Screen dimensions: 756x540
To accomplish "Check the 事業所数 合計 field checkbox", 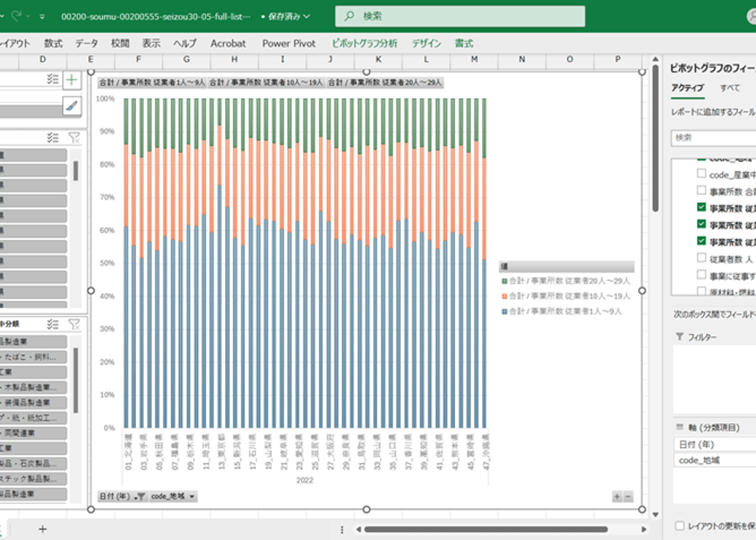I will pyautogui.click(x=701, y=191).
